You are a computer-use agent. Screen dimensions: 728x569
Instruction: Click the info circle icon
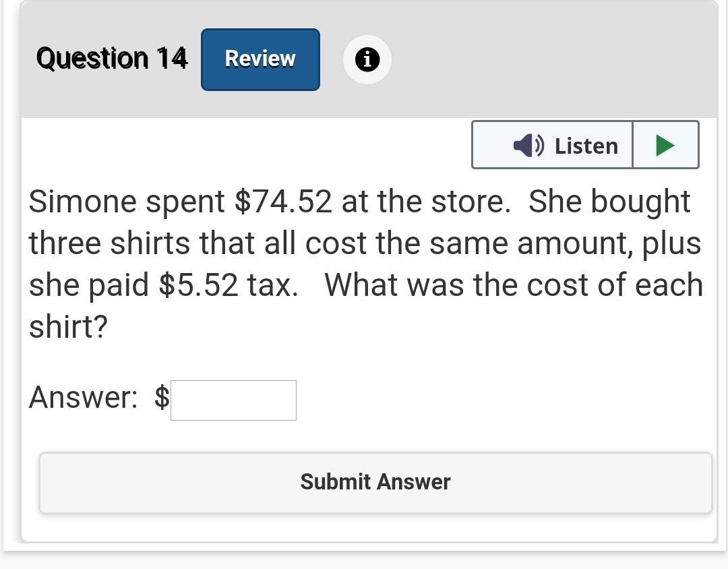pos(367,60)
